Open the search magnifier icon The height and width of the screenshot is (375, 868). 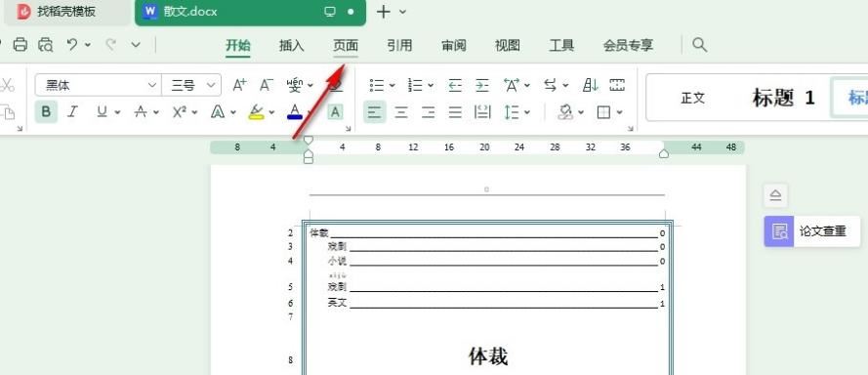(700, 45)
